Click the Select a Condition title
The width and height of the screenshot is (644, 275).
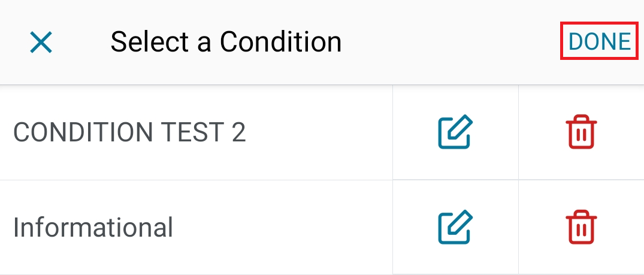click(x=226, y=42)
